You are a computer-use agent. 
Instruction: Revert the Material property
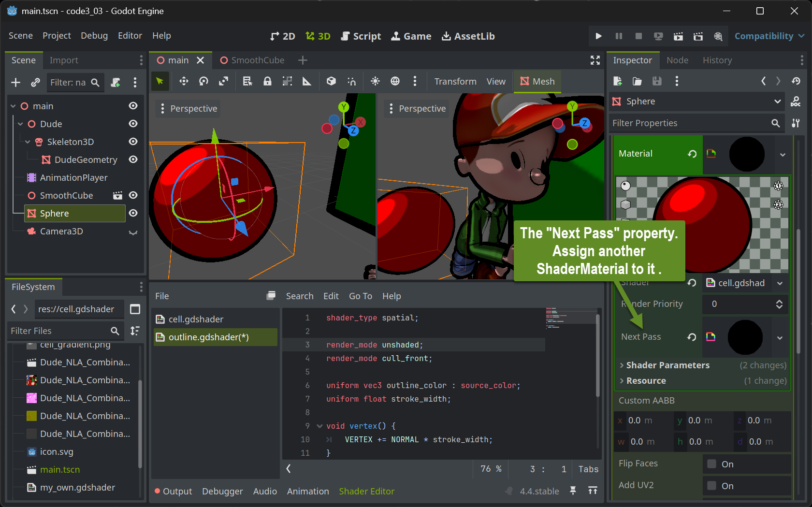[x=692, y=154]
